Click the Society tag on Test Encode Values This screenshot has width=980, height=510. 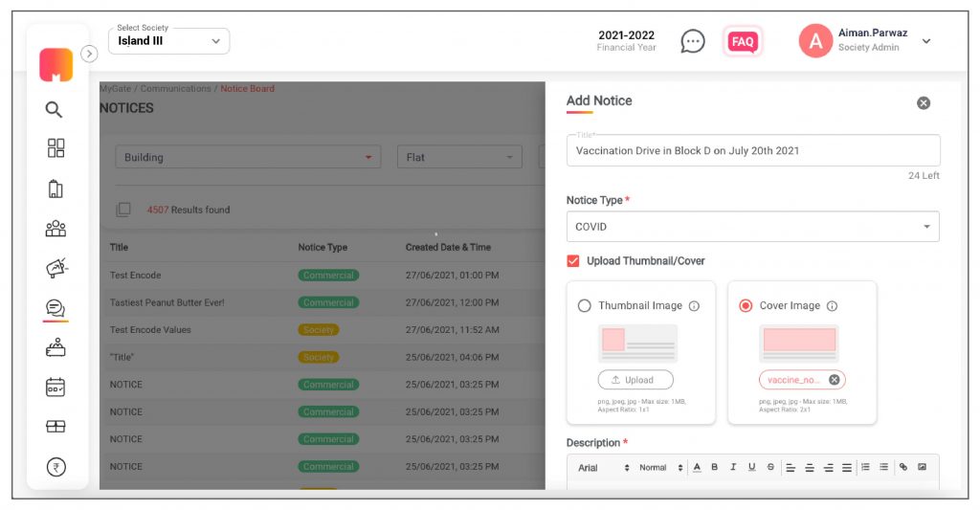[x=318, y=330]
